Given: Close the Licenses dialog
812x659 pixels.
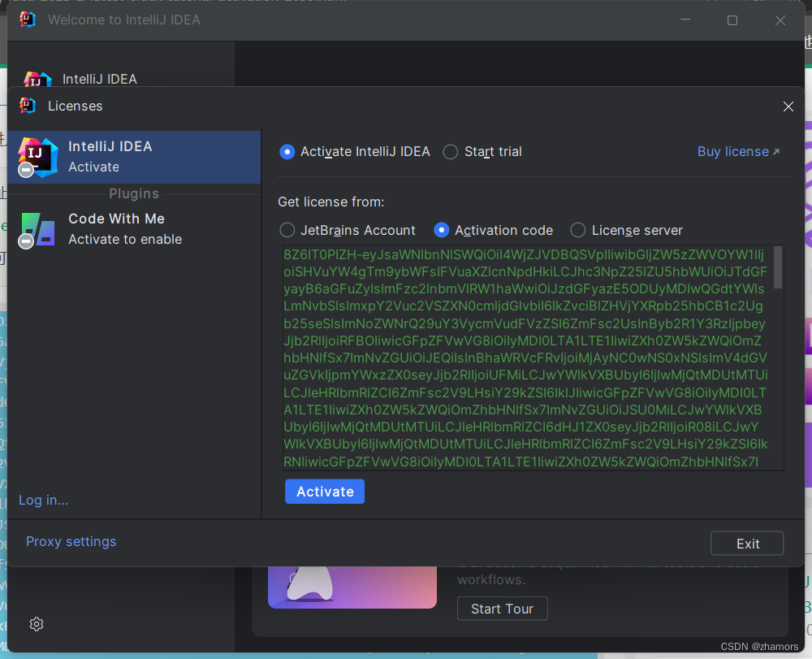Looking at the screenshot, I should tap(788, 106).
